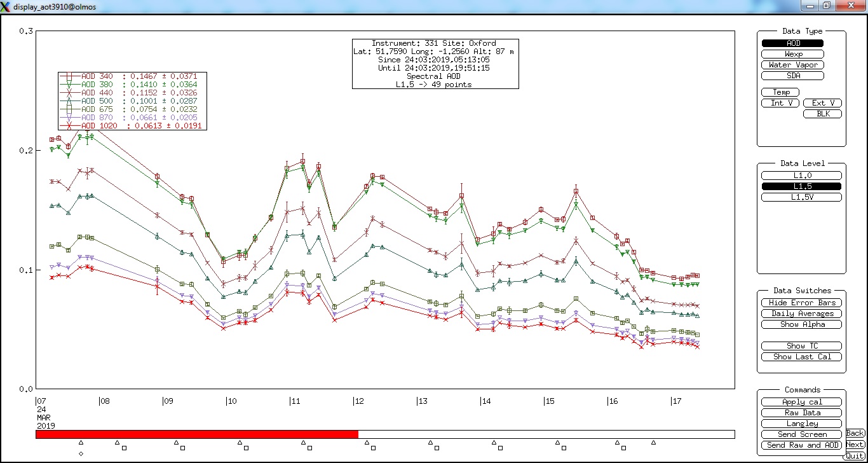Click the hour 12 tick label
Screen dimensions: 868x463
tap(359, 401)
